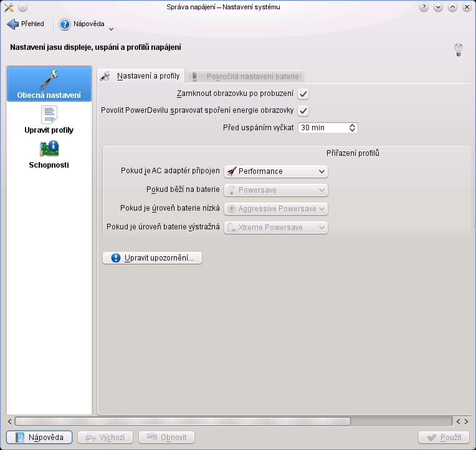Minimize window with down chevron button

coord(438,7)
